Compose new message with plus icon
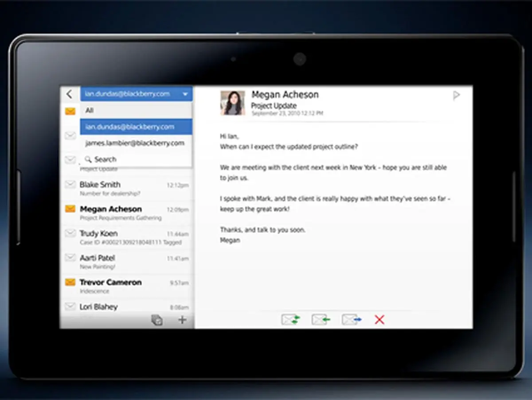532x400 pixels. [182, 320]
